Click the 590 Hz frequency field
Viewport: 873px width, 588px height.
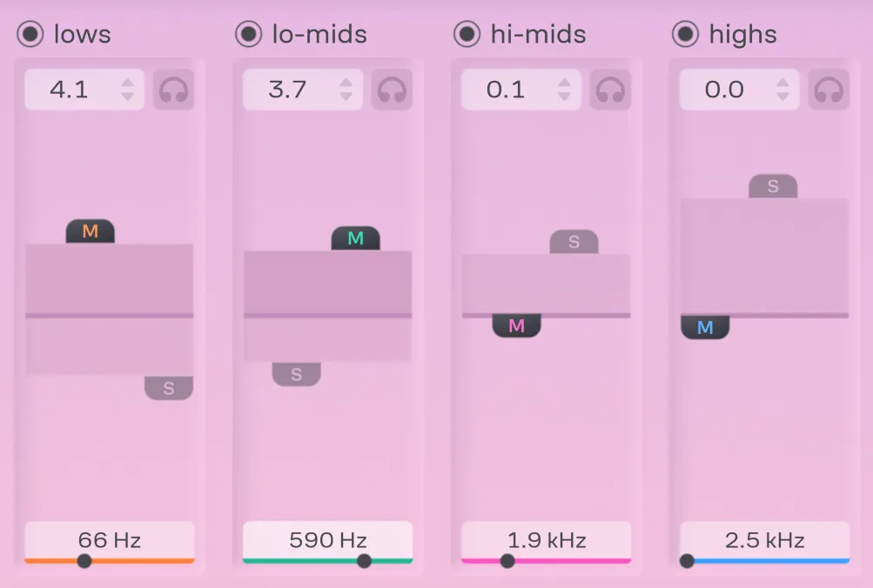(327, 539)
